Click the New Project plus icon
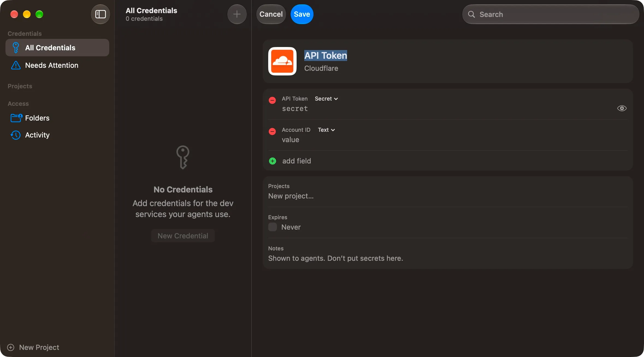The height and width of the screenshot is (357, 644). 11,347
